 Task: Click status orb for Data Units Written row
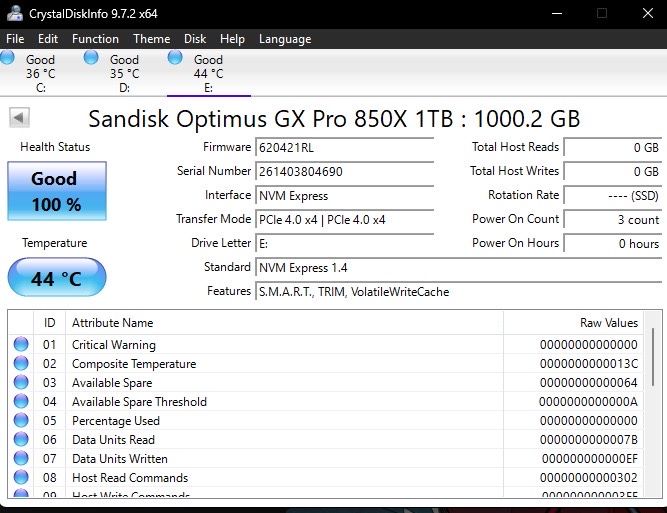point(21,458)
